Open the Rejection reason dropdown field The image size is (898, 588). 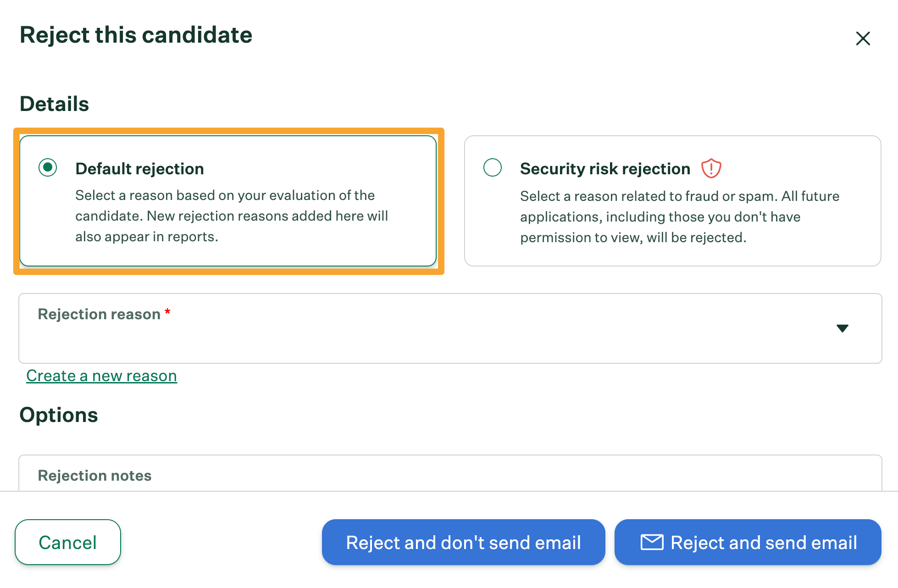(449, 328)
